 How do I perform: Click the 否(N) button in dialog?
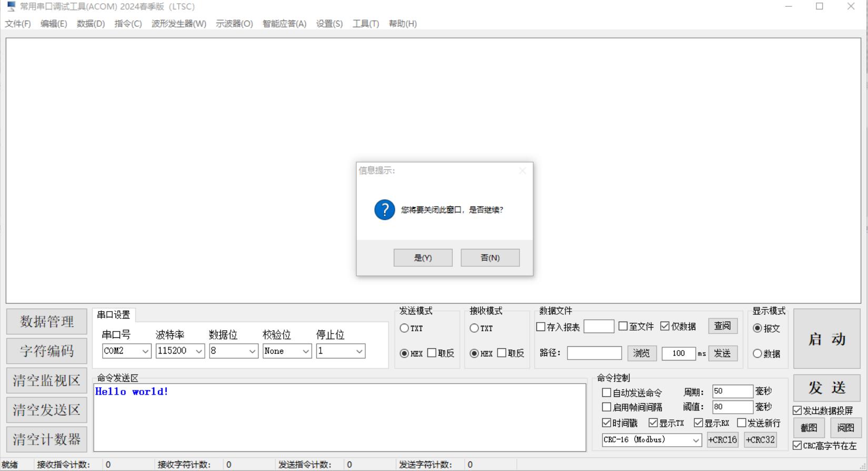(490, 258)
